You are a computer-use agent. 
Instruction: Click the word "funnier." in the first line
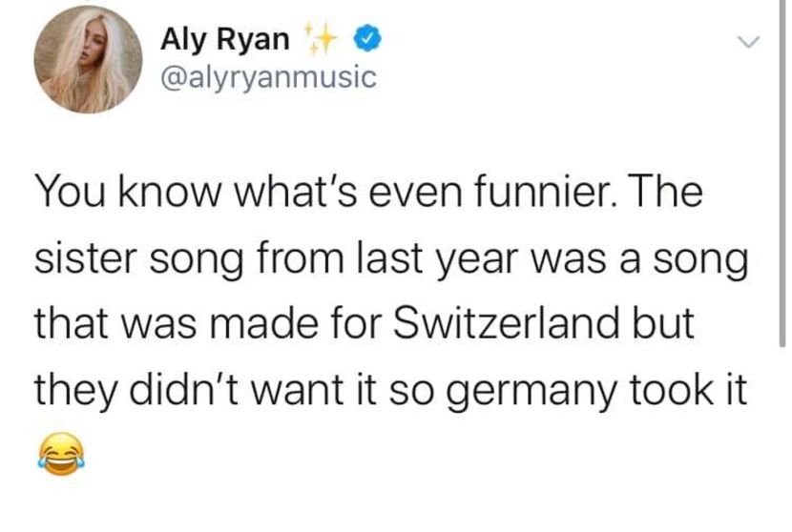coord(565,194)
